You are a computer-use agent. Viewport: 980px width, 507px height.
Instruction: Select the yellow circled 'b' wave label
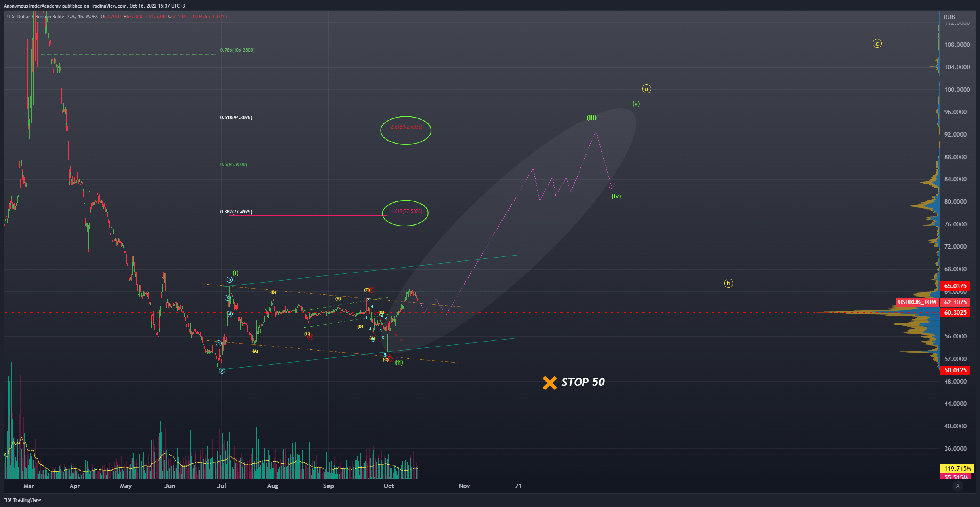(x=728, y=283)
